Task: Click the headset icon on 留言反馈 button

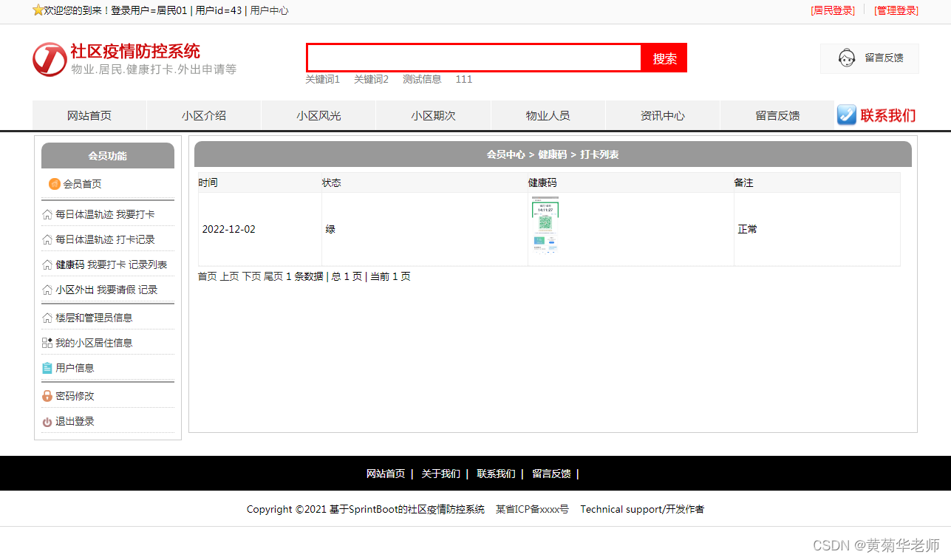Action: click(847, 58)
